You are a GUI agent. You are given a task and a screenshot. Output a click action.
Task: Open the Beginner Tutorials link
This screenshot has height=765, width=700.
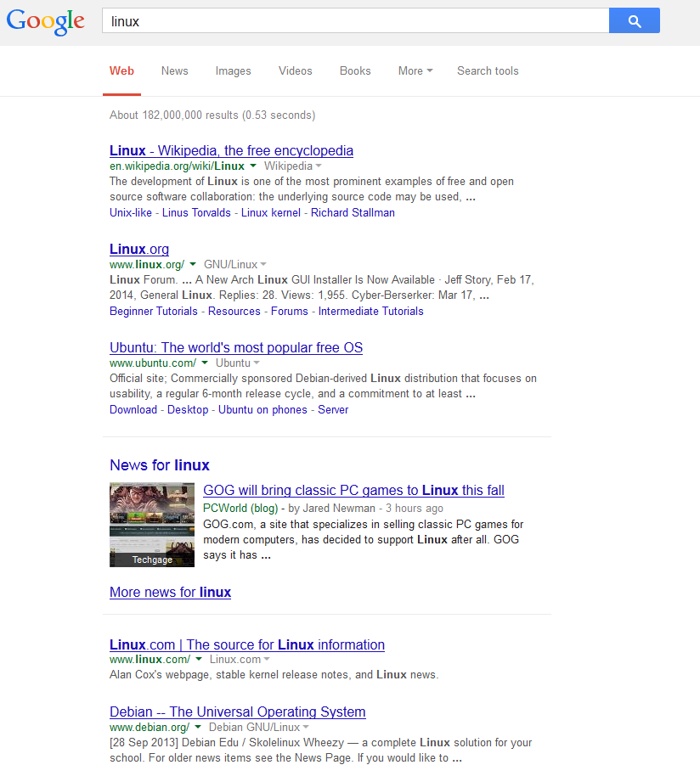click(x=153, y=311)
